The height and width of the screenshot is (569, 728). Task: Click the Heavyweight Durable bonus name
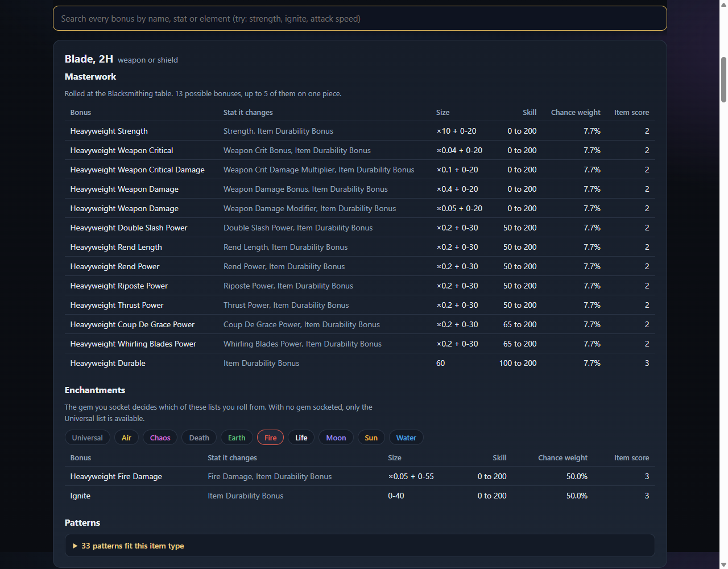(107, 363)
